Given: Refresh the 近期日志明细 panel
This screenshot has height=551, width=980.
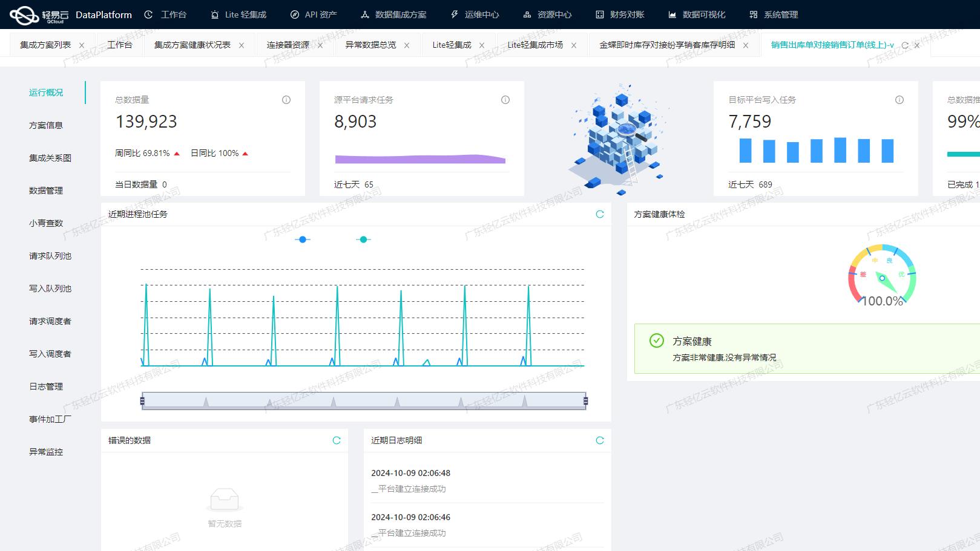Looking at the screenshot, I should point(600,440).
